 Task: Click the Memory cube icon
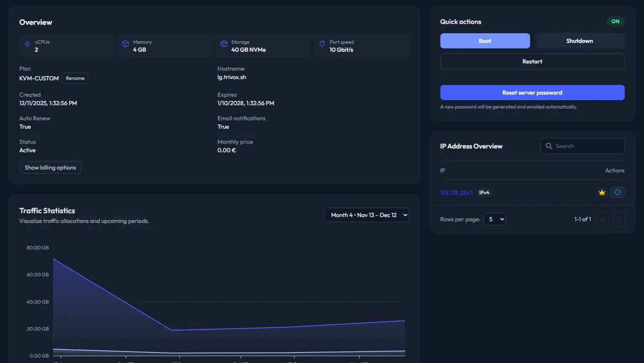pyautogui.click(x=125, y=44)
